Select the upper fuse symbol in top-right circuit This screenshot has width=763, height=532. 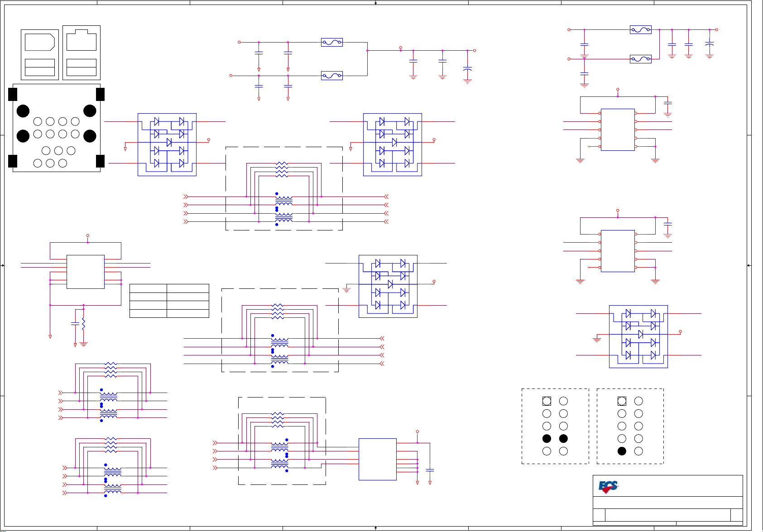[641, 30]
